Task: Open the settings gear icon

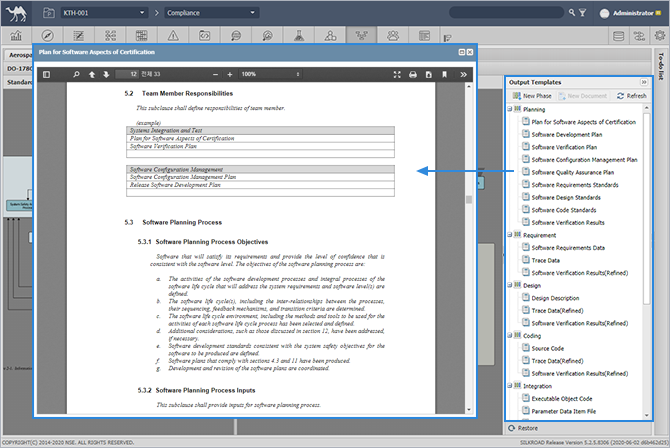Action: click(x=660, y=35)
